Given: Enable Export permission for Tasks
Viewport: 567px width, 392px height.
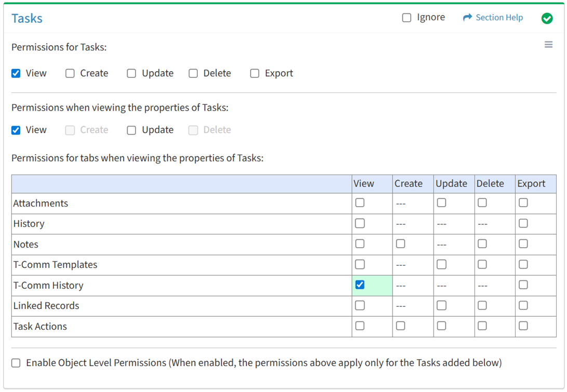Looking at the screenshot, I should click(x=254, y=73).
